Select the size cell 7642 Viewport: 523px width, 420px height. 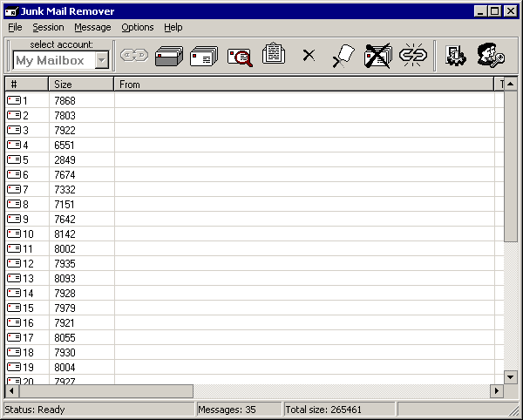click(65, 219)
